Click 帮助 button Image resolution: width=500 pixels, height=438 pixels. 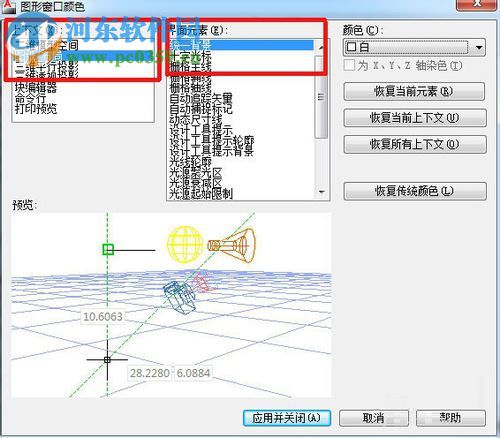click(451, 418)
